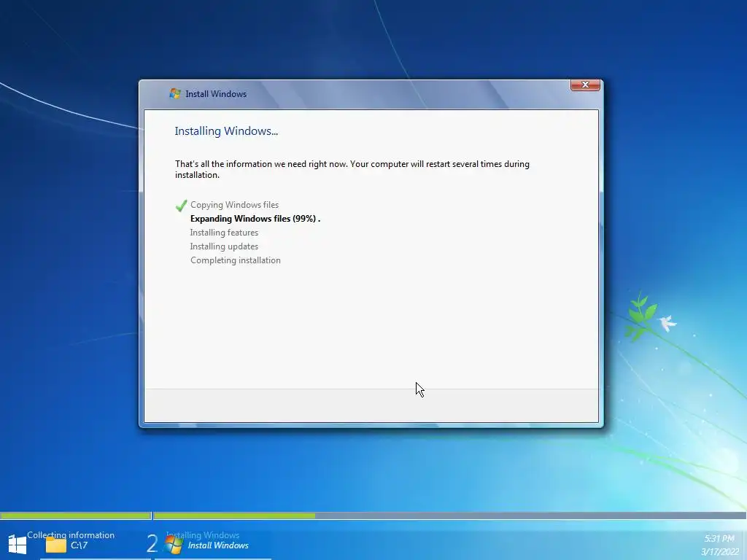Select the 'Completing installation' step text
The height and width of the screenshot is (560, 747).
236,260
